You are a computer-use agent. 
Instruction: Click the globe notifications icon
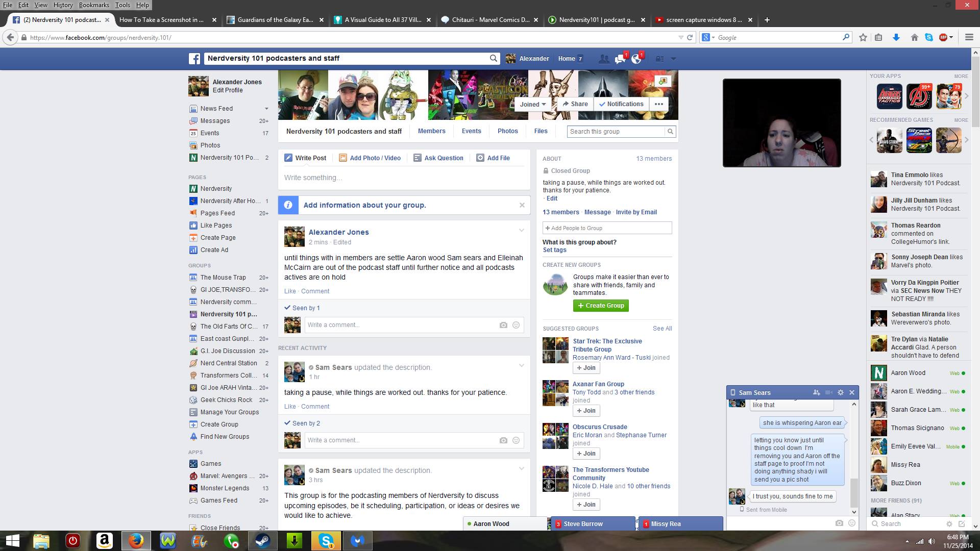(x=636, y=59)
